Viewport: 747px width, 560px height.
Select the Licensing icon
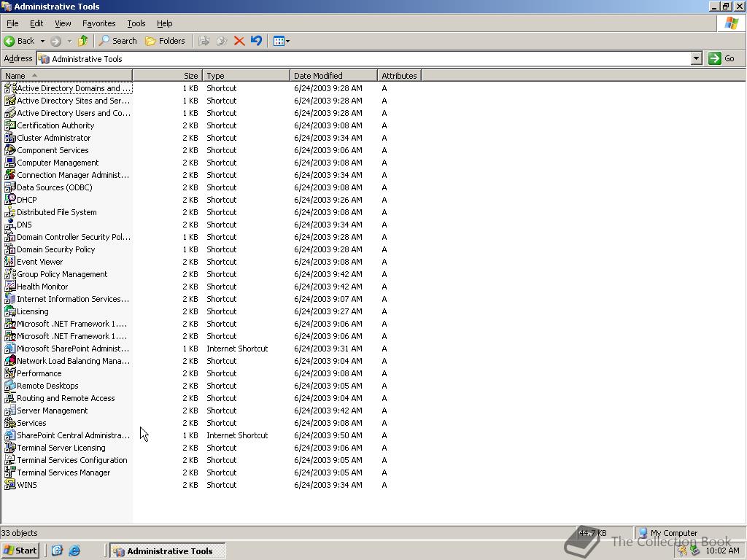(10, 311)
